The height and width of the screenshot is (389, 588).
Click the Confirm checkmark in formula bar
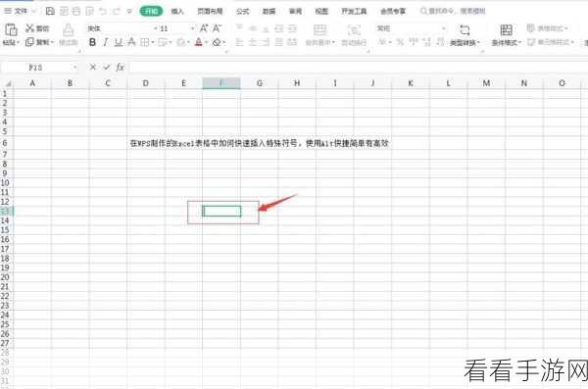pos(106,68)
